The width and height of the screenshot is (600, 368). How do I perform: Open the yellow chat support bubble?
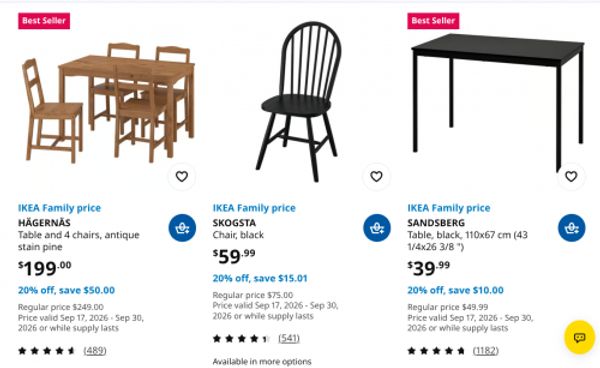[579, 337]
